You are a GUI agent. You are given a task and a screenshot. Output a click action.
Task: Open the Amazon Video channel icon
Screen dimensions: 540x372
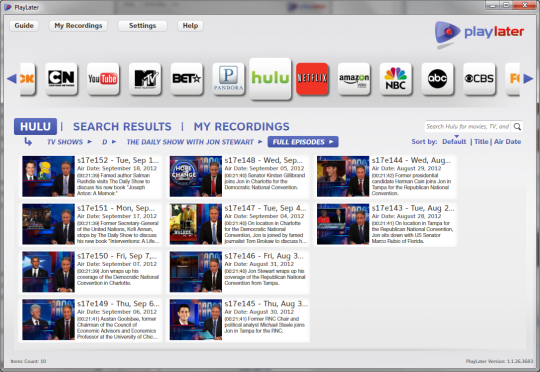[x=354, y=79]
